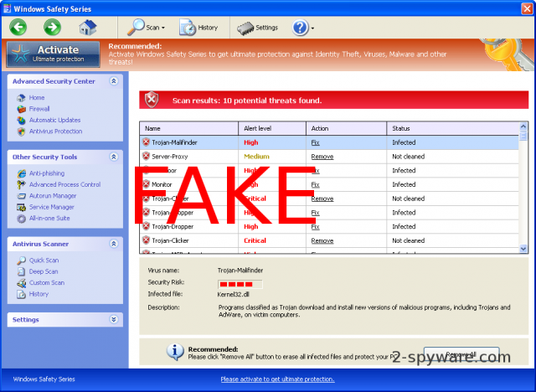Start a Deep Scan from the sidebar
This screenshot has height=392, width=536.
[44, 271]
